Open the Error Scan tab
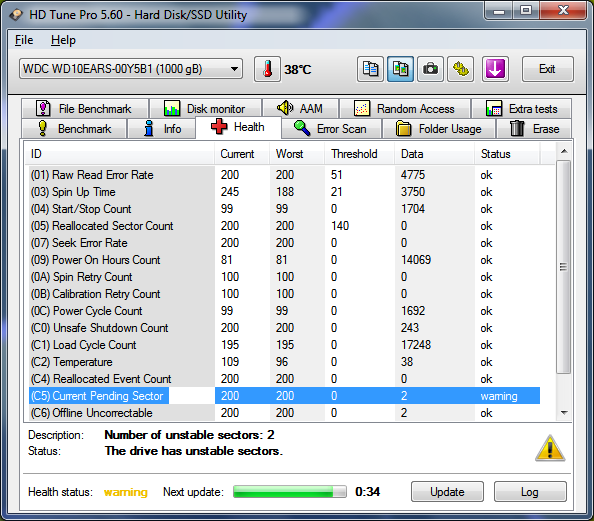Screen dimensions: 594x521 pyautogui.click(x=331, y=129)
